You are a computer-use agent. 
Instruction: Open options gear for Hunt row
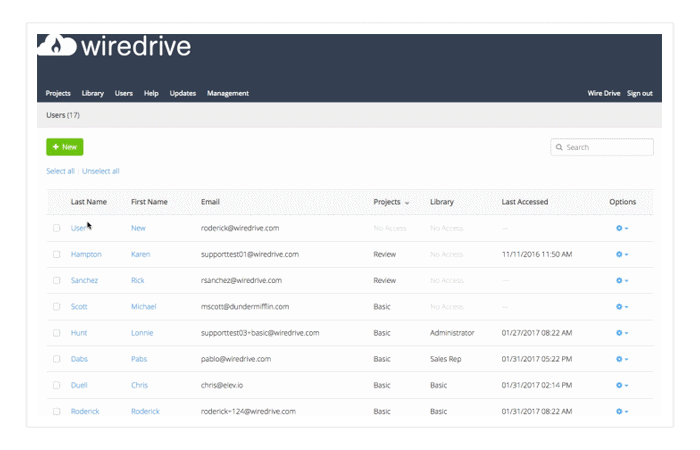point(622,333)
